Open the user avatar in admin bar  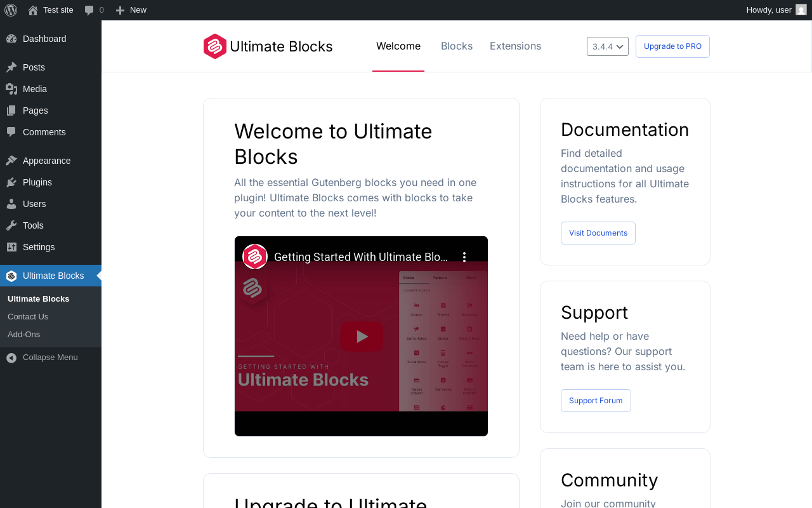801,10
